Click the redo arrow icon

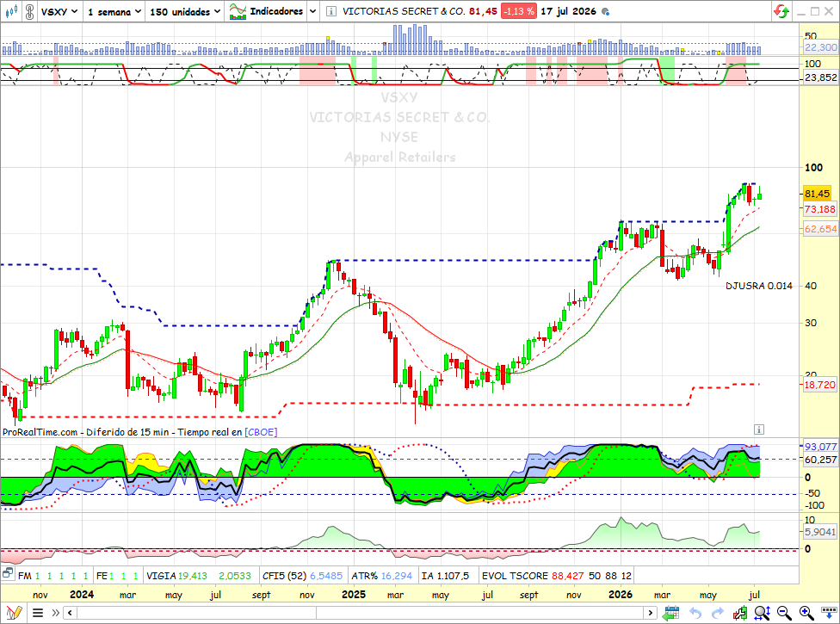click(717, 613)
